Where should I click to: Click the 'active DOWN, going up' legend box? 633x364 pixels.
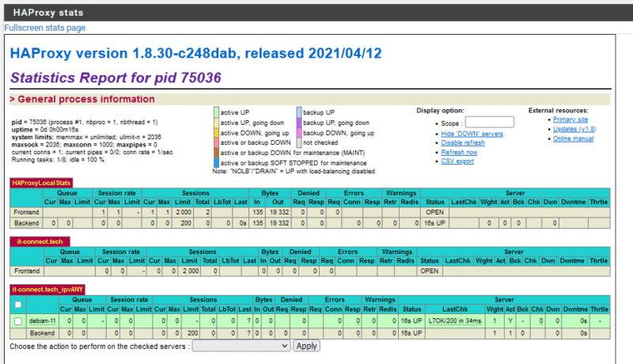pyautogui.click(x=216, y=134)
